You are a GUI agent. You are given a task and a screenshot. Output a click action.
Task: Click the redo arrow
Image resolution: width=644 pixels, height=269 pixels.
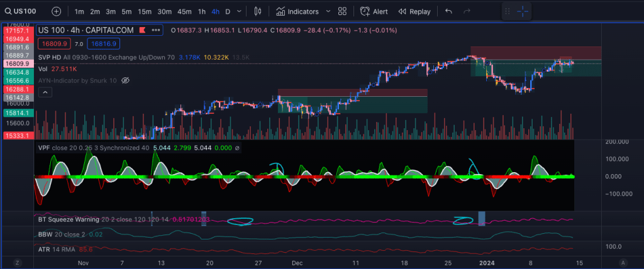click(467, 11)
